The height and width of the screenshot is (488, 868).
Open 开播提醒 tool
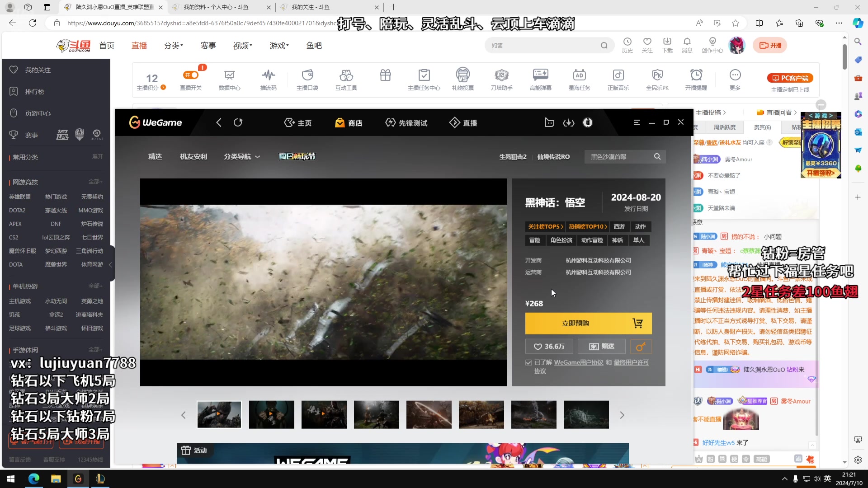pyautogui.click(x=696, y=80)
